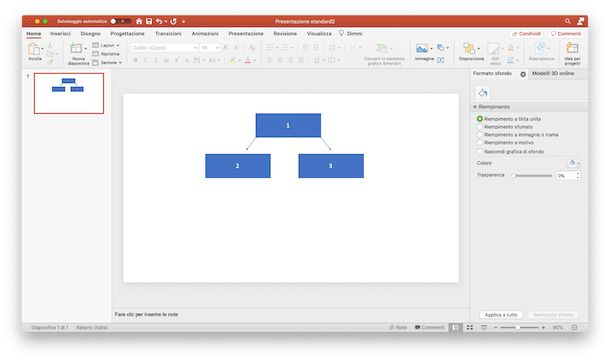
Task: Adjust the Trasparenza slider
Action: coord(532,176)
